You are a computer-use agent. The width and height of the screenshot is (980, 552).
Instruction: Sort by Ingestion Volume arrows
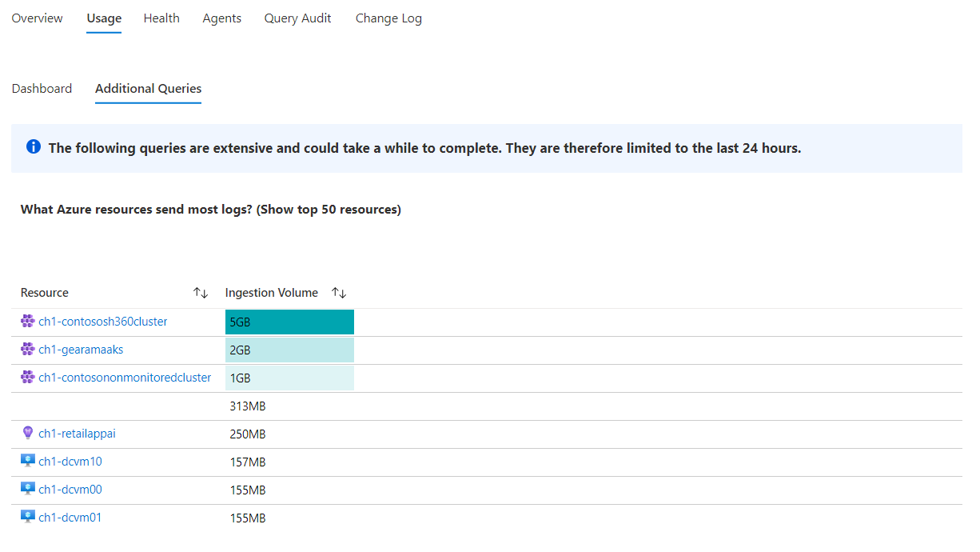(x=339, y=293)
